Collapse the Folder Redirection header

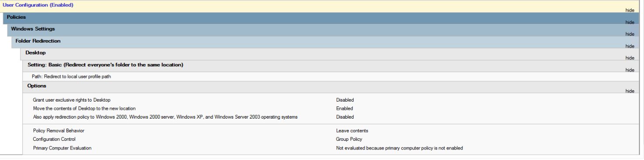click(x=325, y=42)
